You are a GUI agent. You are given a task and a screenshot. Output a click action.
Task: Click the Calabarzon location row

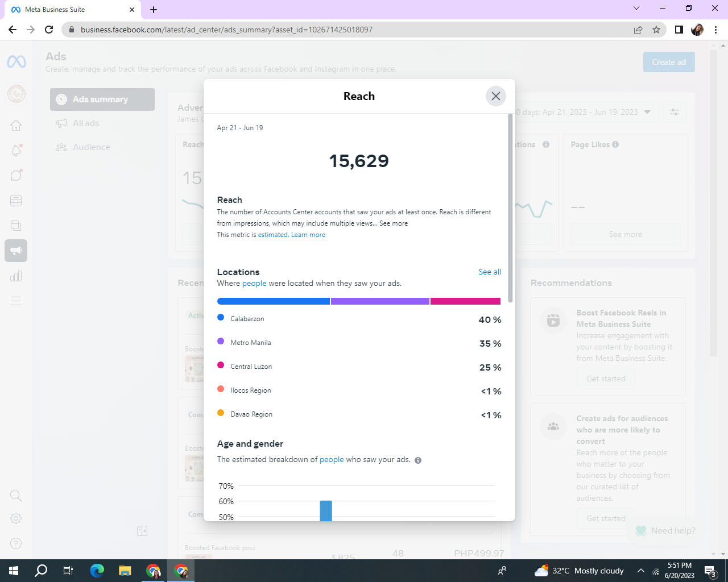pyautogui.click(x=359, y=319)
